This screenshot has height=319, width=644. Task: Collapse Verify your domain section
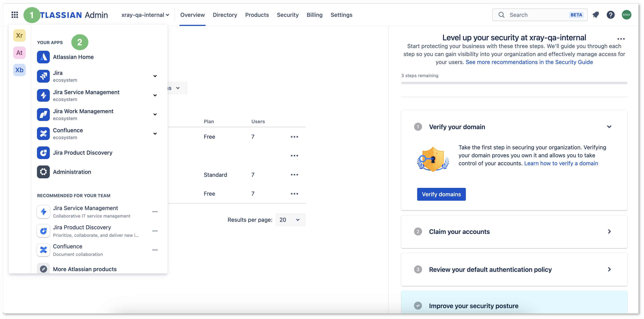pyautogui.click(x=609, y=126)
